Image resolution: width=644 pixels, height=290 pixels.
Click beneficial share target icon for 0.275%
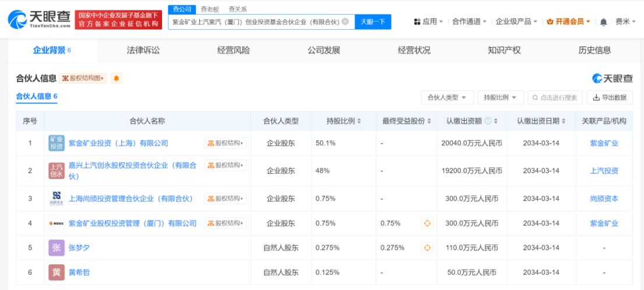(427, 247)
